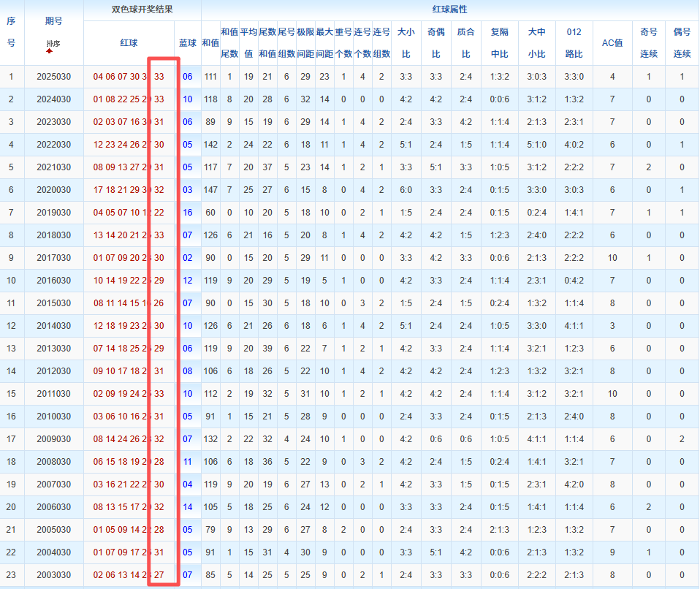This screenshot has width=700, height=589.
Task: Click 奇偶比 value 0:6 in row 2009030
Action: [435, 439]
